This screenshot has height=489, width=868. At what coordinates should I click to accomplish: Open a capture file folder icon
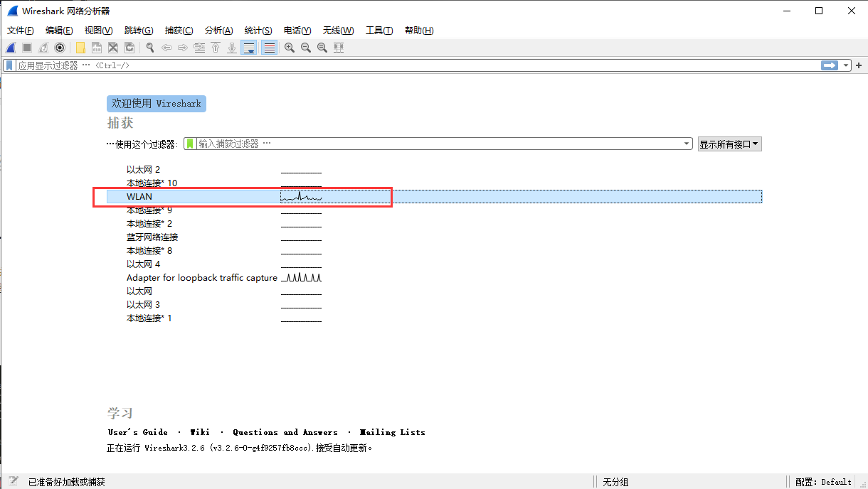click(x=80, y=48)
